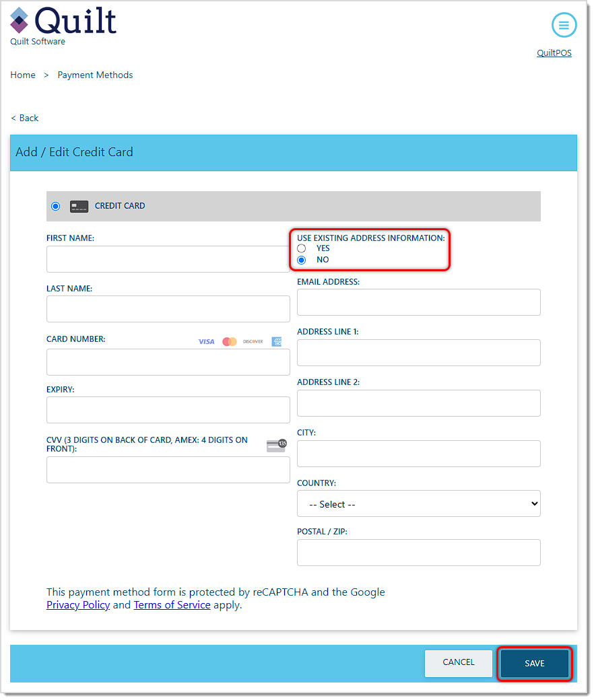Focus the First Name field

(169, 260)
